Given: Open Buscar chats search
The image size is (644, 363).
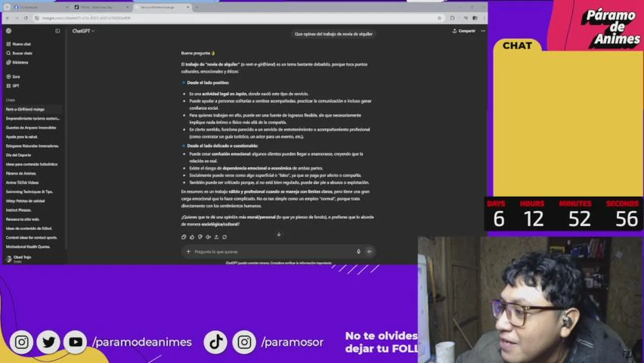Looking at the screenshot, I should coord(20,53).
